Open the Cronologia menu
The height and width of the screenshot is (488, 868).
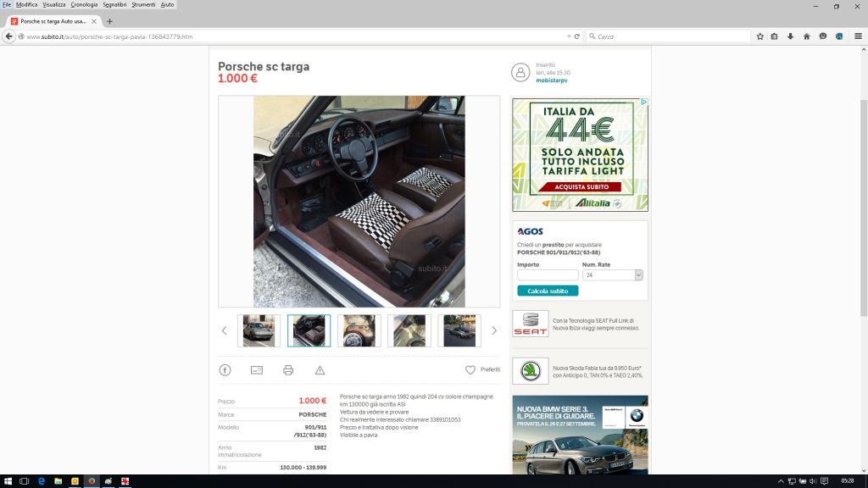(84, 4)
